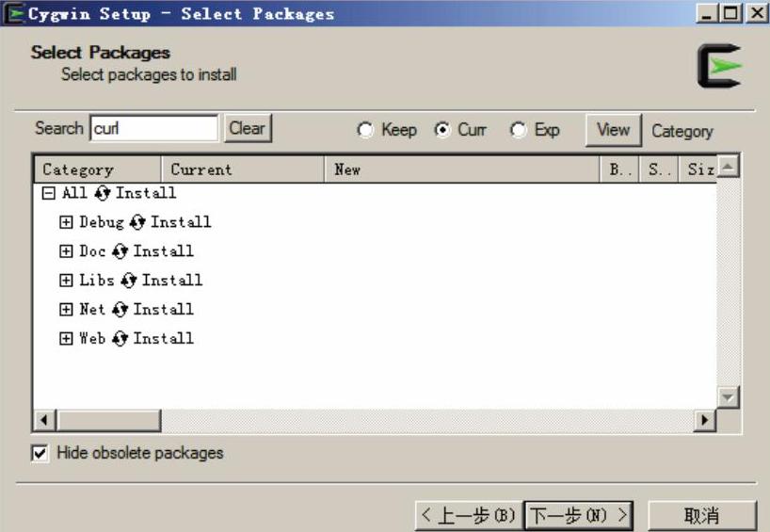
Task: Expand the Libs category
Action: pyautogui.click(x=66, y=280)
